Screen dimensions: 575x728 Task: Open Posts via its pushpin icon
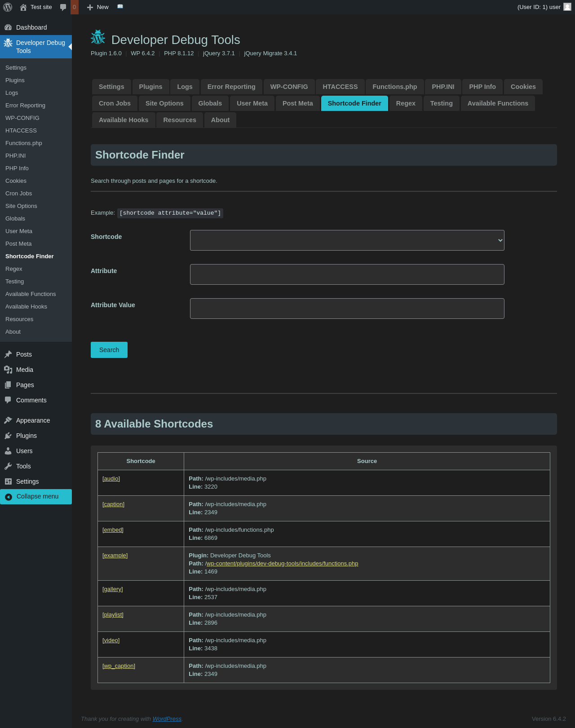8,354
